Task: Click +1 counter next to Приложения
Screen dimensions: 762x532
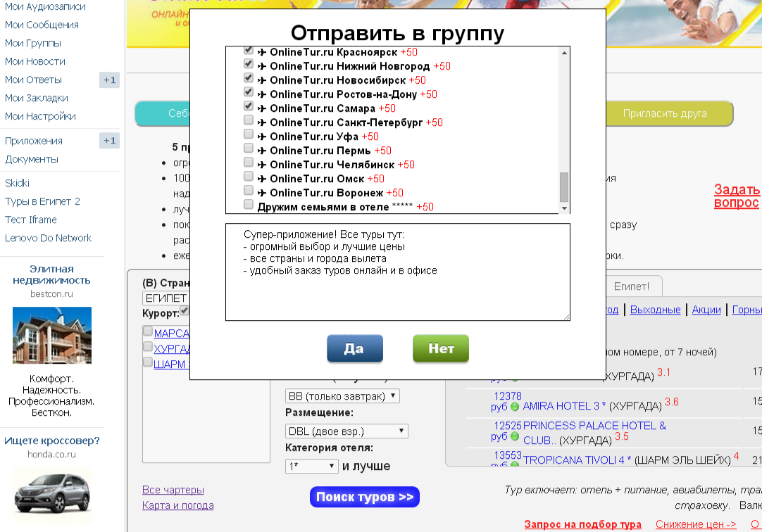Action: pos(109,141)
